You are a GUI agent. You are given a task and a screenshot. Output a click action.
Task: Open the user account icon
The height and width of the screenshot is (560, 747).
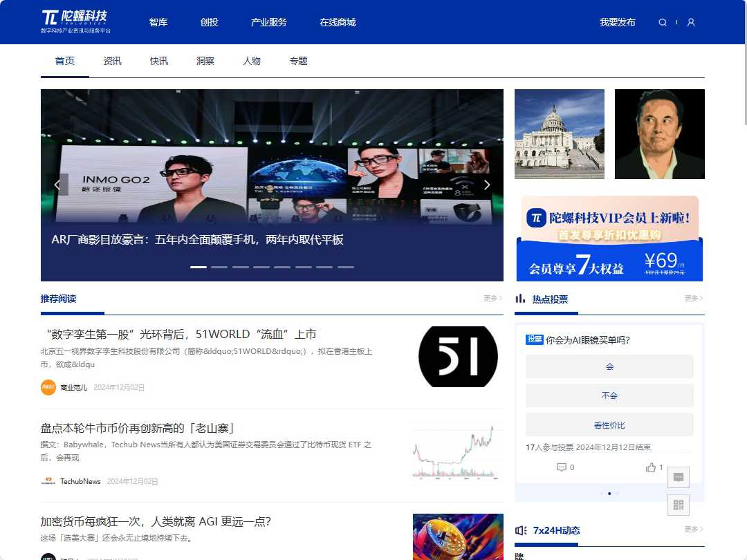(691, 22)
